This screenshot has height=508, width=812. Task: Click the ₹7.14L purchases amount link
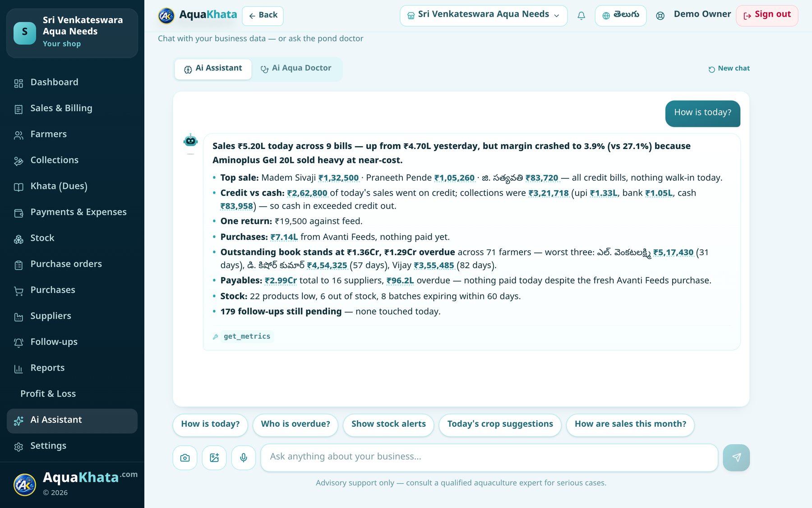tap(284, 237)
